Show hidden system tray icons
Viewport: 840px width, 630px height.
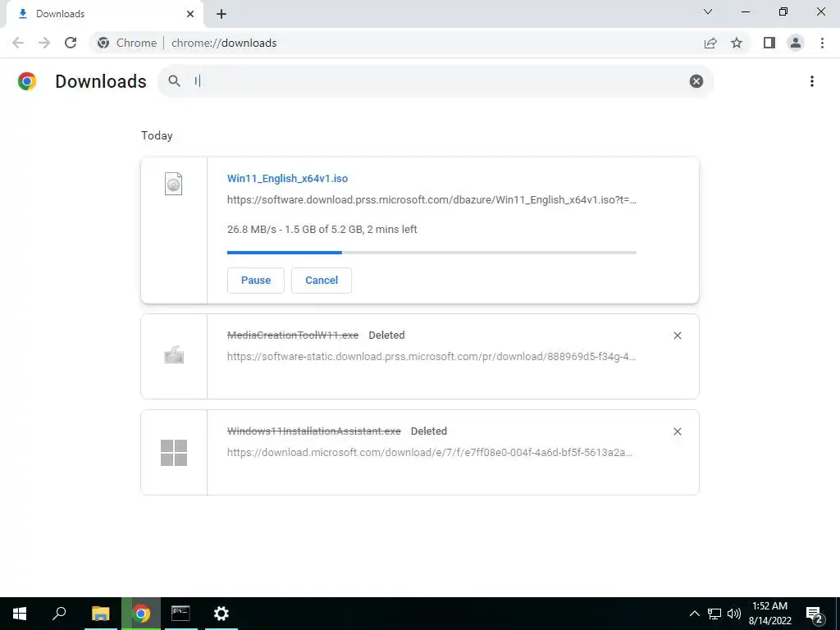click(694, 614)
